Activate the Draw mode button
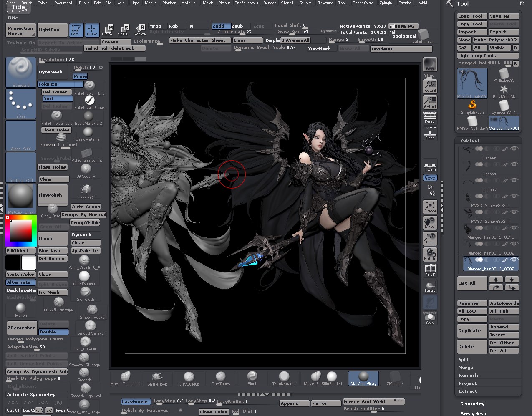 (92, 30)
